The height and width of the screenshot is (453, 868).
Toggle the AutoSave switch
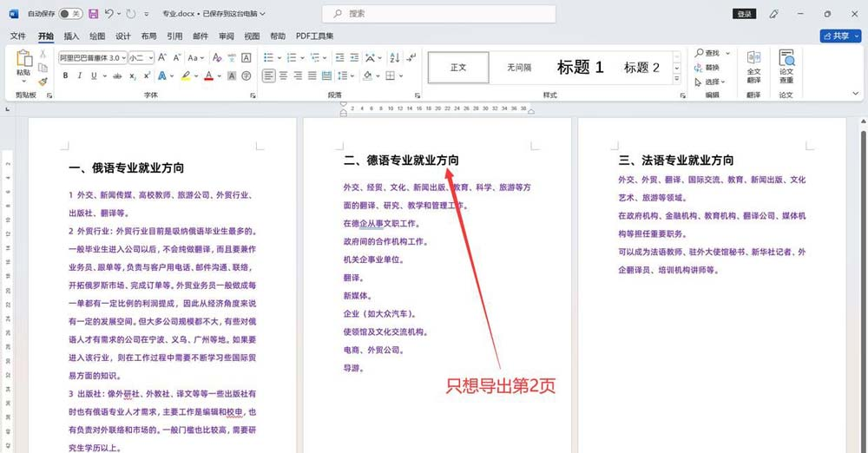point(70,13)
